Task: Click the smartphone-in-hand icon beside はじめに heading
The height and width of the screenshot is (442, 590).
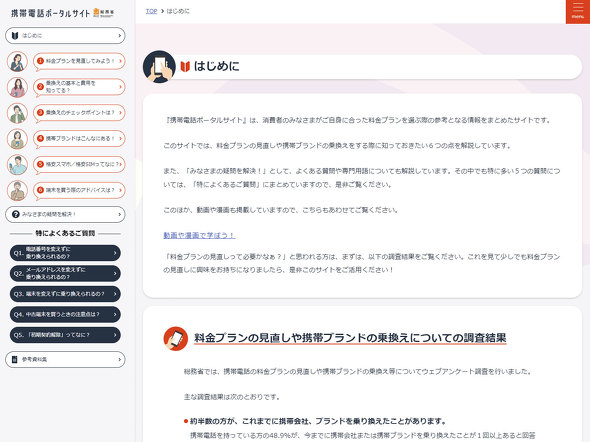Action: (159, 67)
